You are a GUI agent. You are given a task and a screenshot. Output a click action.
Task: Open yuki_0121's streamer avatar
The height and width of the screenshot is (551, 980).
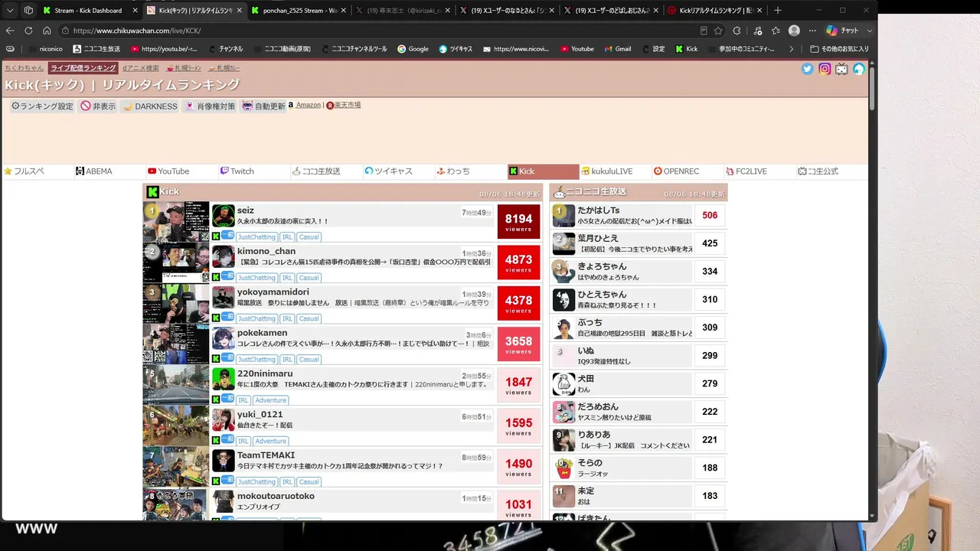pos(224,419)
